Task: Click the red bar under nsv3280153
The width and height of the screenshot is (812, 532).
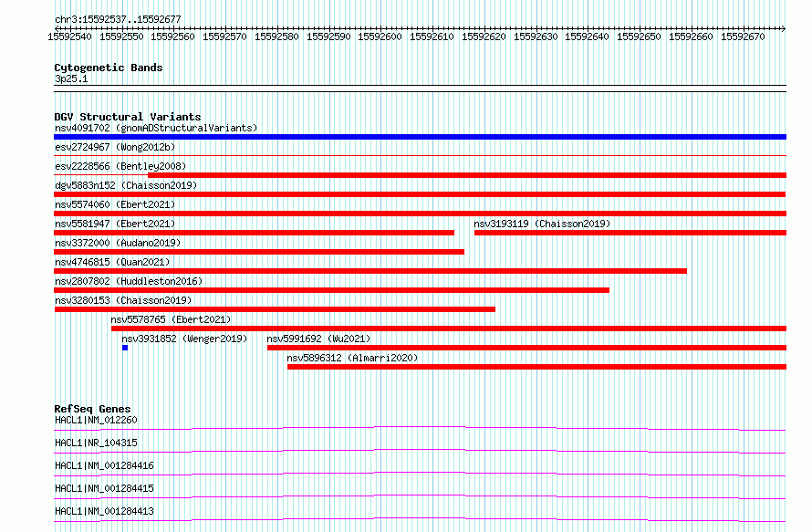Action: click(275, 309)
